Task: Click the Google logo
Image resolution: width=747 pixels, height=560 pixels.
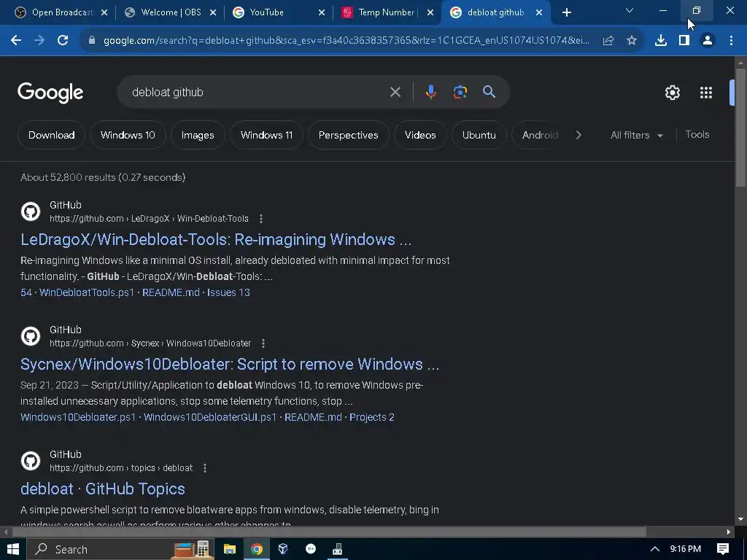Action: (x=50, y=93)
